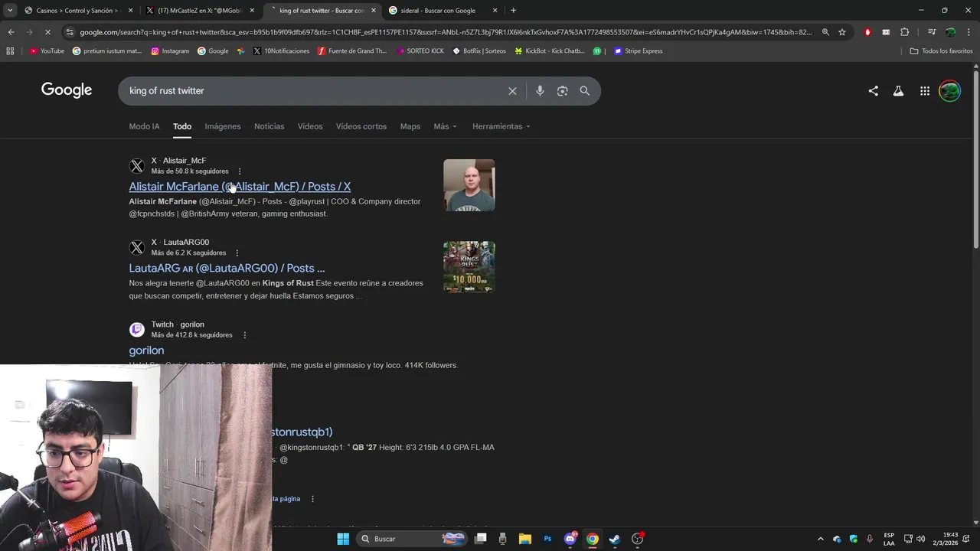Switch to the Imágenes tab

pos(223,126)
